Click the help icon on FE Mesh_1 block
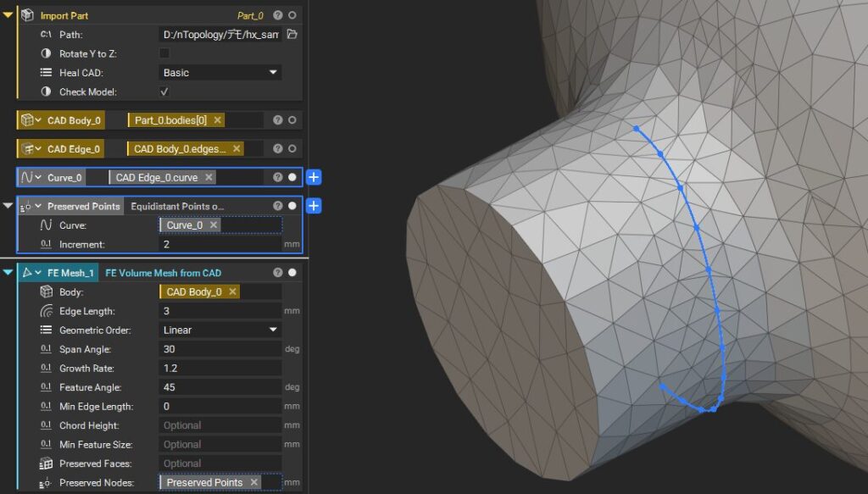Screen dimensions: 868x494 coord(278,273)
